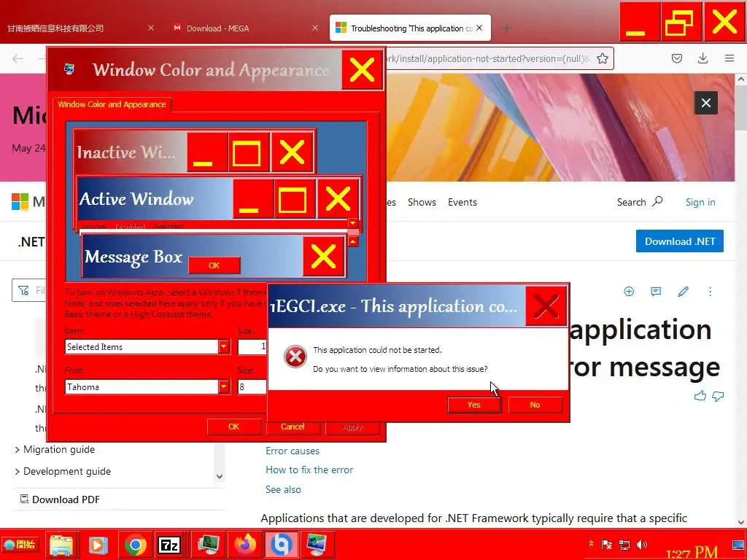Open the more options vertical dots

[x=710, y=292]
